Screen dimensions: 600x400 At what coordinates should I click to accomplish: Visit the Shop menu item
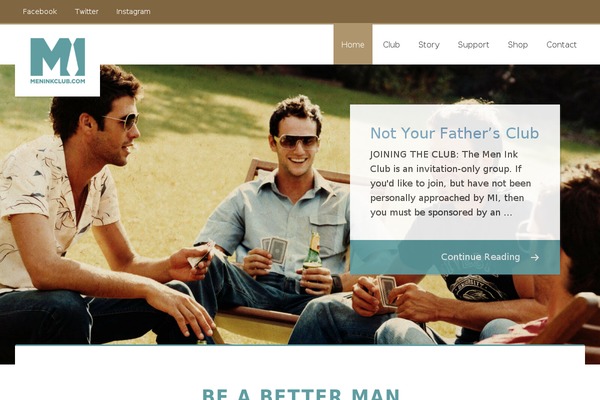[518, 45]
